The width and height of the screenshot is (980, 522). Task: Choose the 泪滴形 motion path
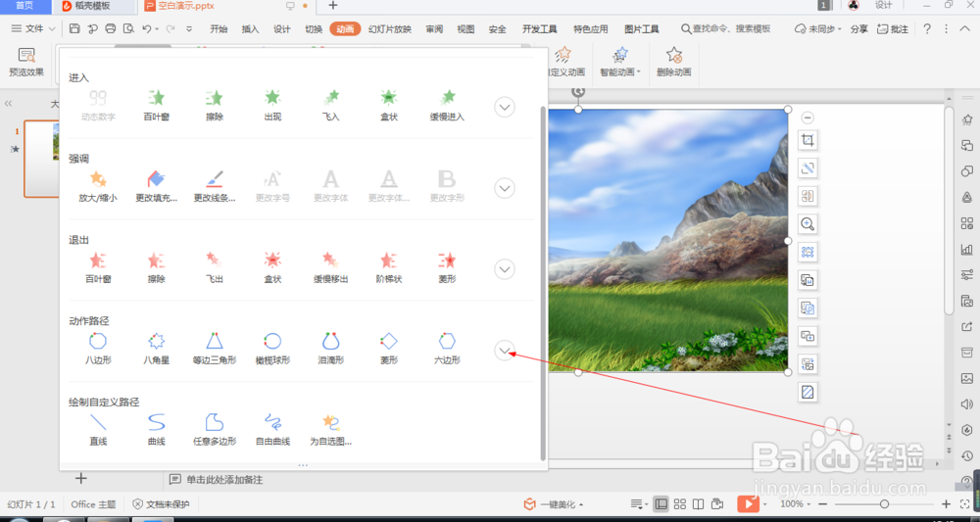pos(330,349)
